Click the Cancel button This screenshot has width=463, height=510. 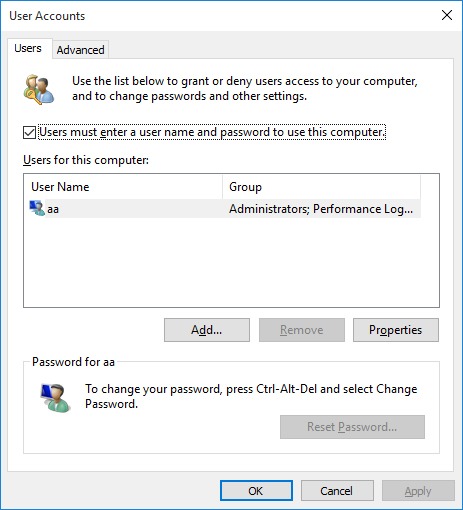coord(337,491)
